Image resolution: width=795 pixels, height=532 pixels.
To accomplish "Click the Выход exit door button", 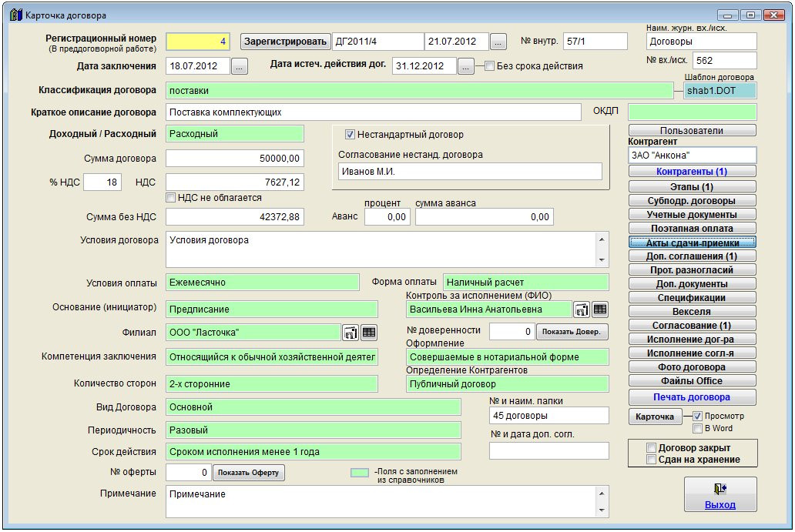I will tap(720, 494).
